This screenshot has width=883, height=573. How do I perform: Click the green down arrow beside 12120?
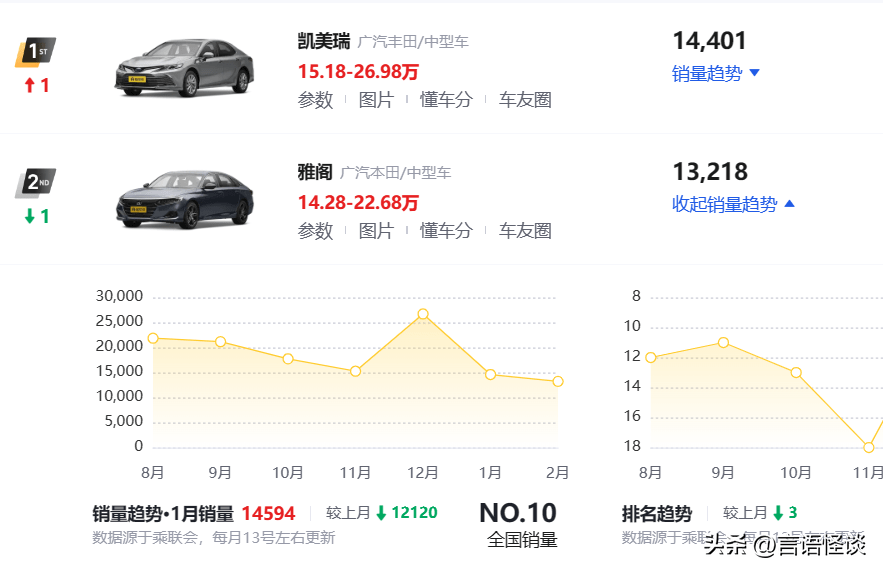381,513
